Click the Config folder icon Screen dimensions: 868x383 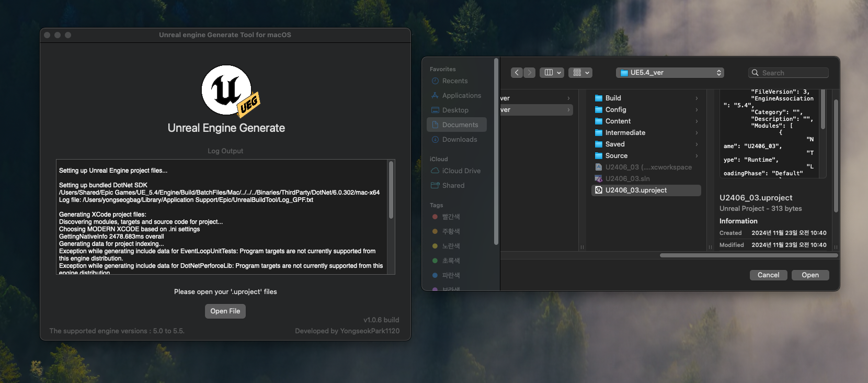coord(599,110)
